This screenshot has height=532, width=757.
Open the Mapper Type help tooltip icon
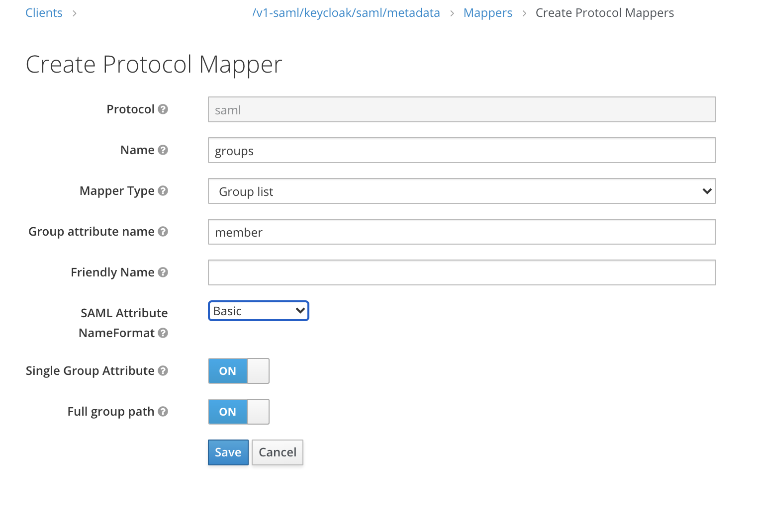(164, 191)
